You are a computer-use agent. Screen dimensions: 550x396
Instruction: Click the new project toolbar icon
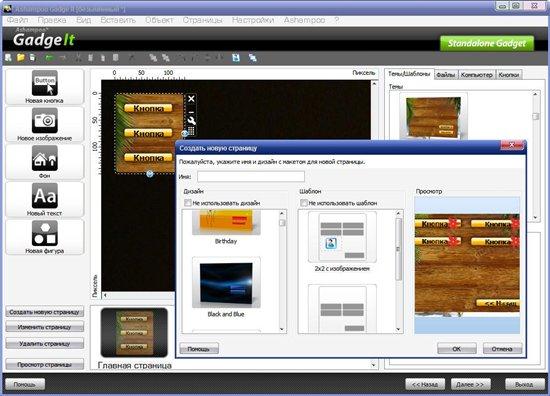[x=8, y=58]
